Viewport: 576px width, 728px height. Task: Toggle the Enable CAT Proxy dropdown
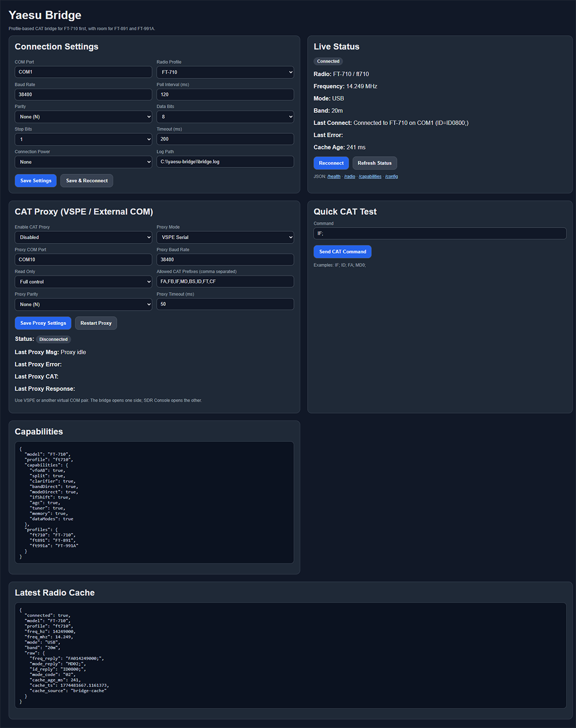click(x=83, y=237)
